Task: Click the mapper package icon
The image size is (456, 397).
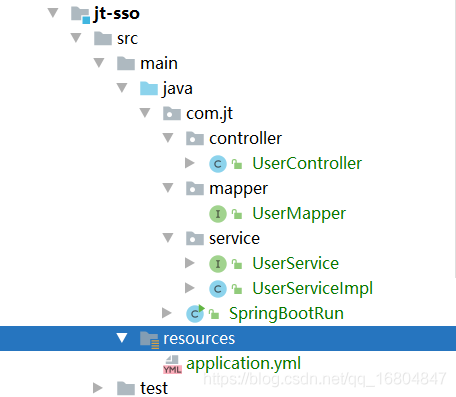Action: coord(195,188)
